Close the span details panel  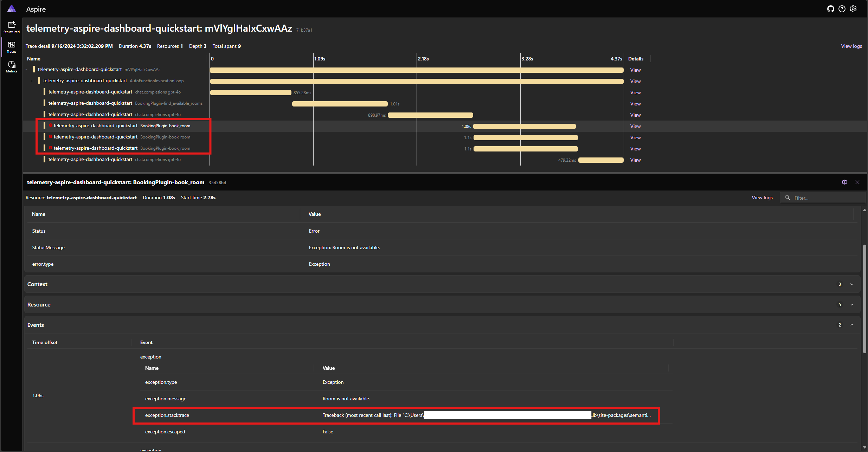(857, 182)
